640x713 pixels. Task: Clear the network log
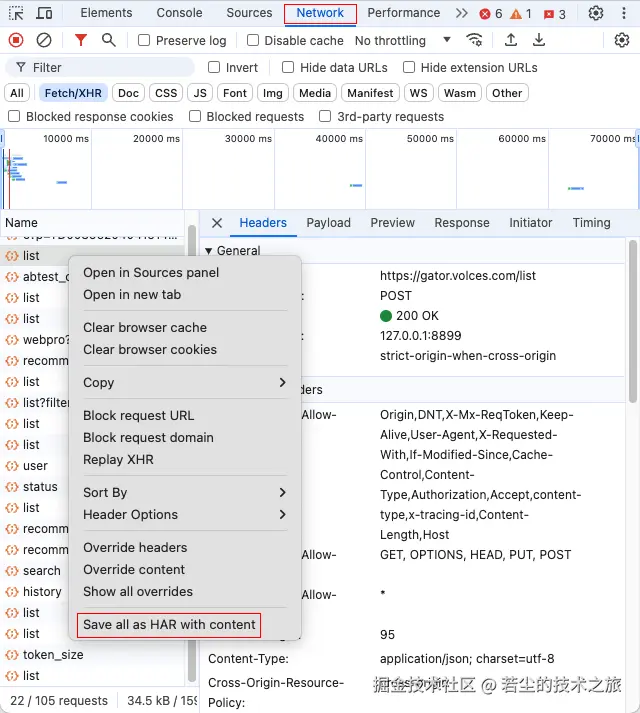(x=44, y=40)
